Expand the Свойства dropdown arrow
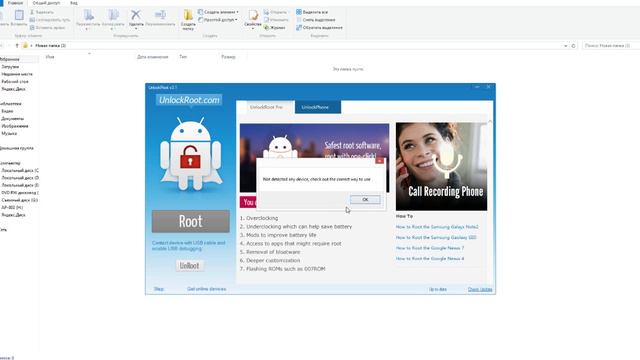Screen dimensions: 640x360 coord(253,29)
